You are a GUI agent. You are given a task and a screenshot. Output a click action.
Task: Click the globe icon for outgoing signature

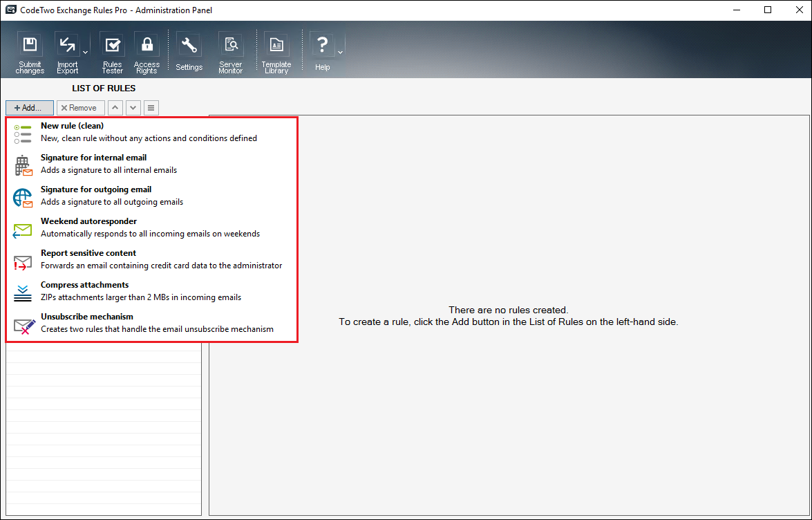click(23, 198)
